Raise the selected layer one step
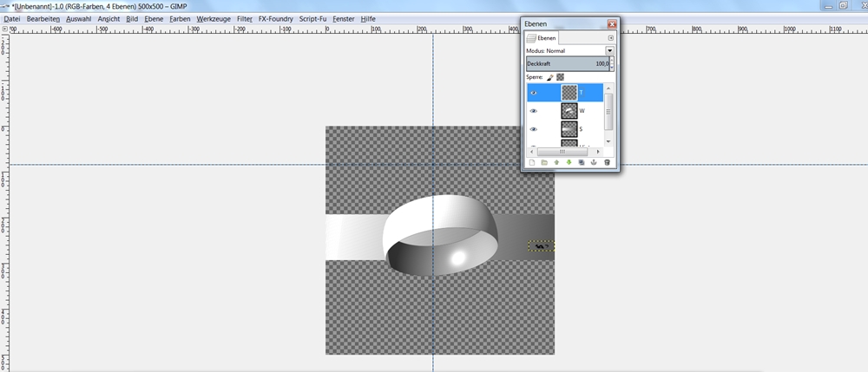Screen dimensions: 868x372 pos(557,162)
